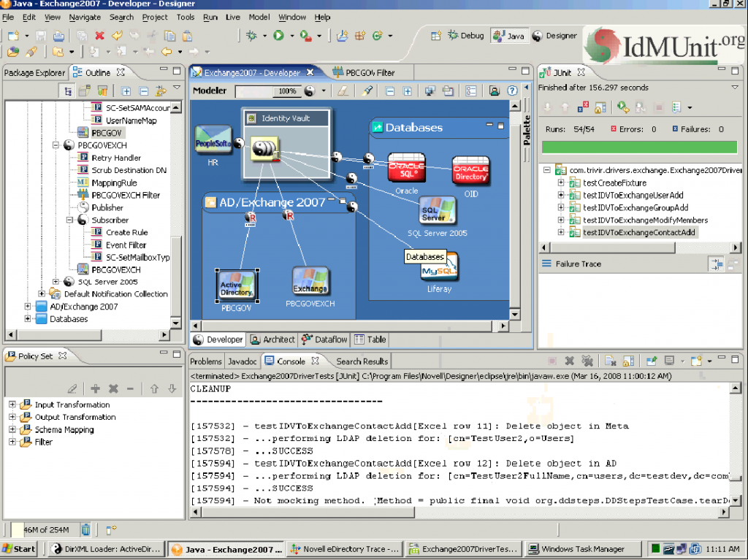748x560 pixels.
Task: Click the Debug bug icon in toolbar
Action: pos(251,35)
